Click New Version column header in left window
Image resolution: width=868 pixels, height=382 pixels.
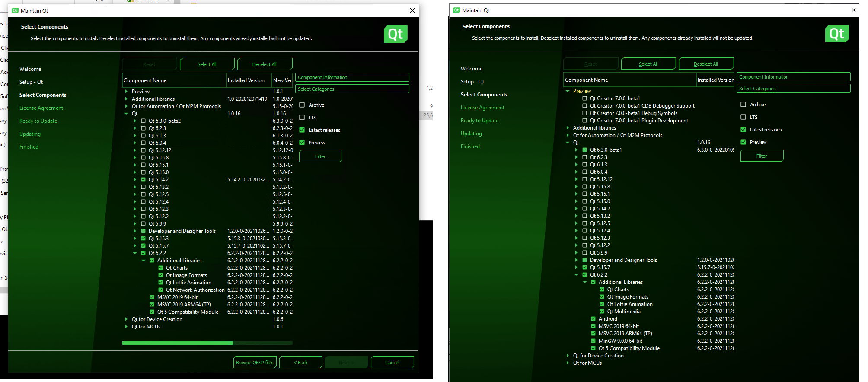point(282,80)
